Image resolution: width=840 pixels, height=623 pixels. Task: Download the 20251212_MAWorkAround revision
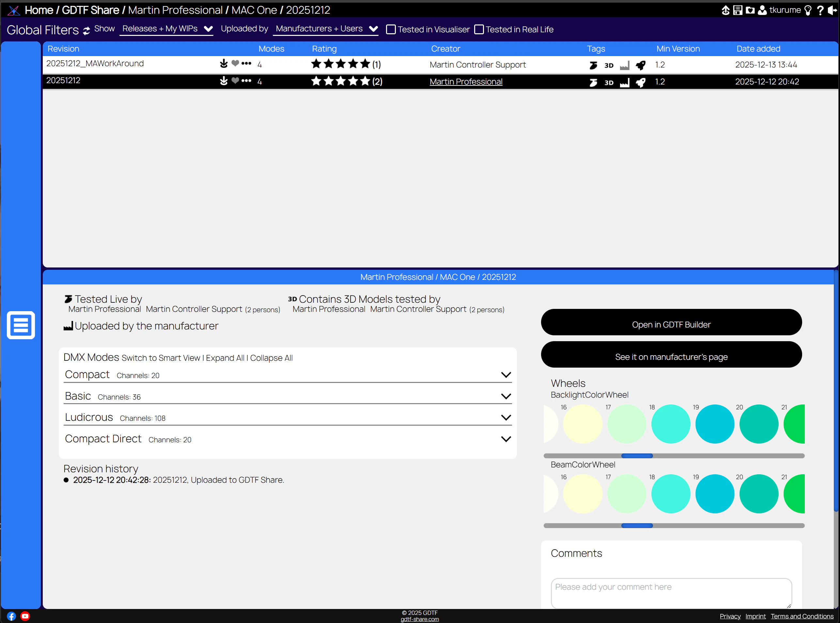[x=224, y=63]
